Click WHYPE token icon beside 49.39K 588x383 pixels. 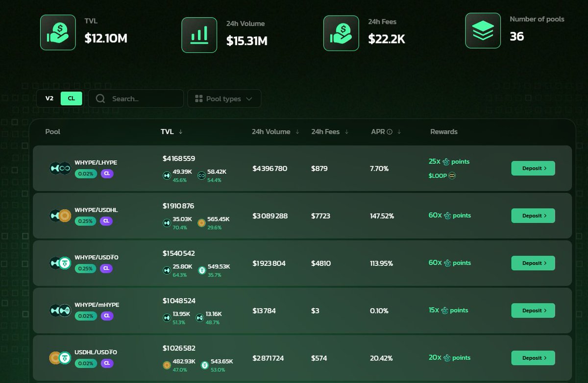click(x=167, y=175)
